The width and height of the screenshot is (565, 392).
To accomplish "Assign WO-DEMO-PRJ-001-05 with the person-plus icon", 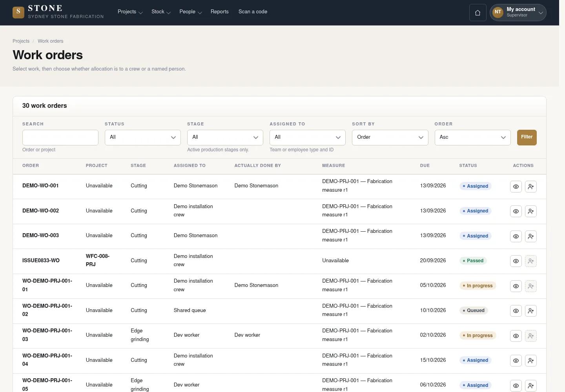I will point(531,386).
